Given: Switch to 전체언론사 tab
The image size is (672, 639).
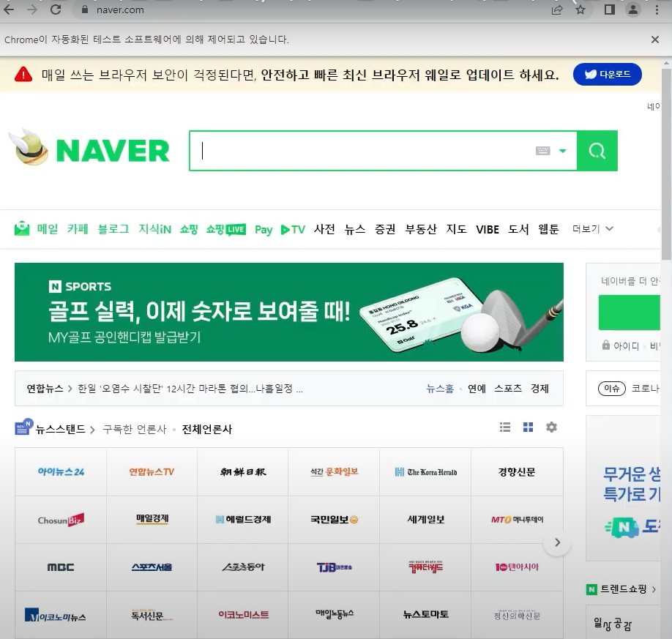Looking at the screenshot, I should [207, 429].
